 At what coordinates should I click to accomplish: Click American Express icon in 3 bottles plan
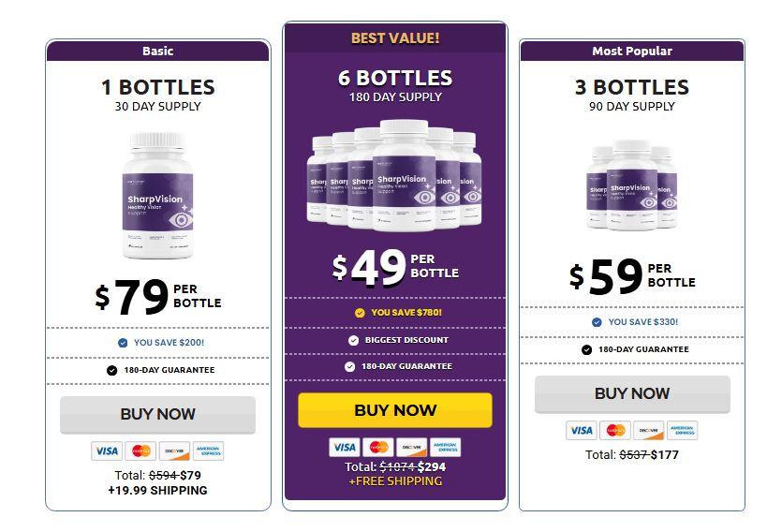(682, 431)
